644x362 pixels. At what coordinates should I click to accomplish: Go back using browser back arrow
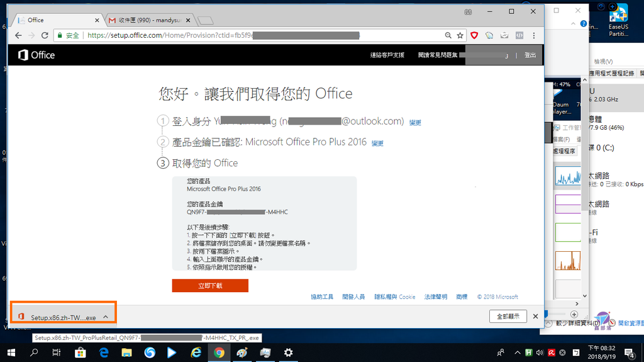[18, 35]
